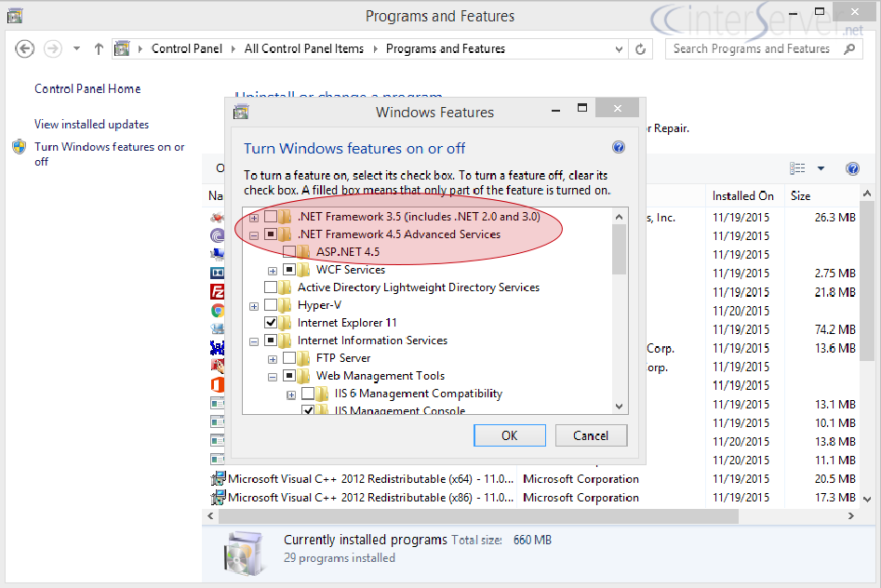Screen dimensions: 881x588
Task: Click the features list scroll-up arrow
Action: pyautogui.click(x=620, y=217)
